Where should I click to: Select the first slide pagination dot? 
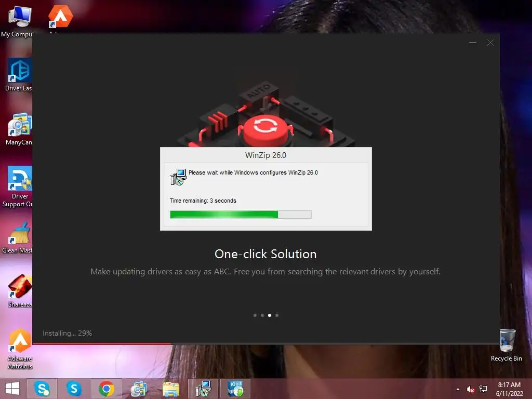click(x=255, y=315)
